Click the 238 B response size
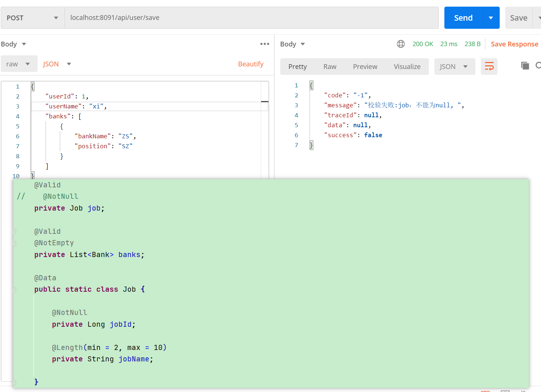The height and width of the screenshot is (392, 541). [472, 44]
